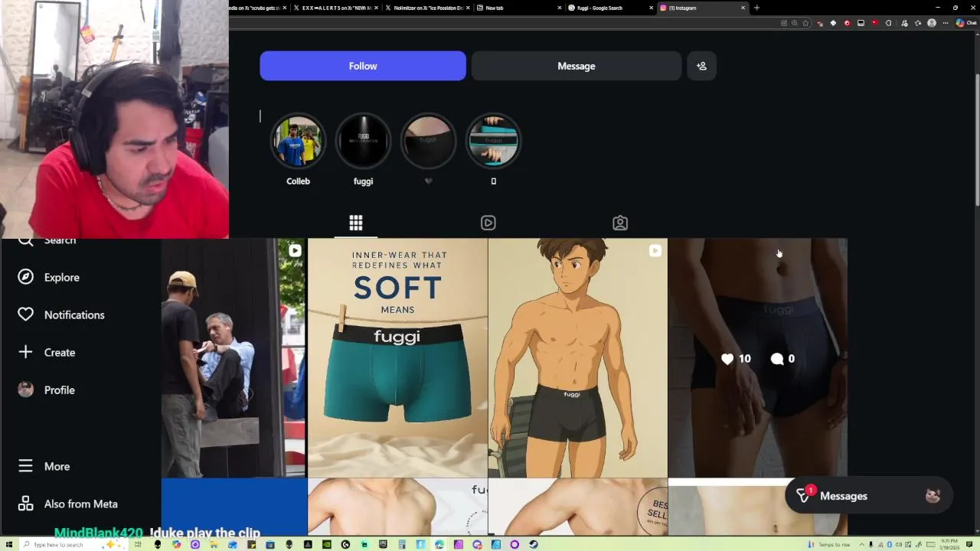Click the avatar on the Messages widget
The image size is (980, 551).
click(933, 496)
